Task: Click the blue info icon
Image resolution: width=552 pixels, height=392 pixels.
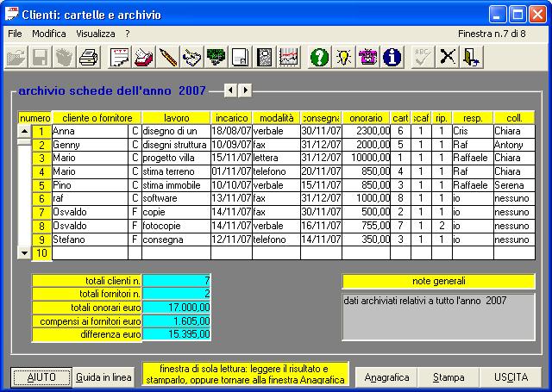Action: coord(392,58)
